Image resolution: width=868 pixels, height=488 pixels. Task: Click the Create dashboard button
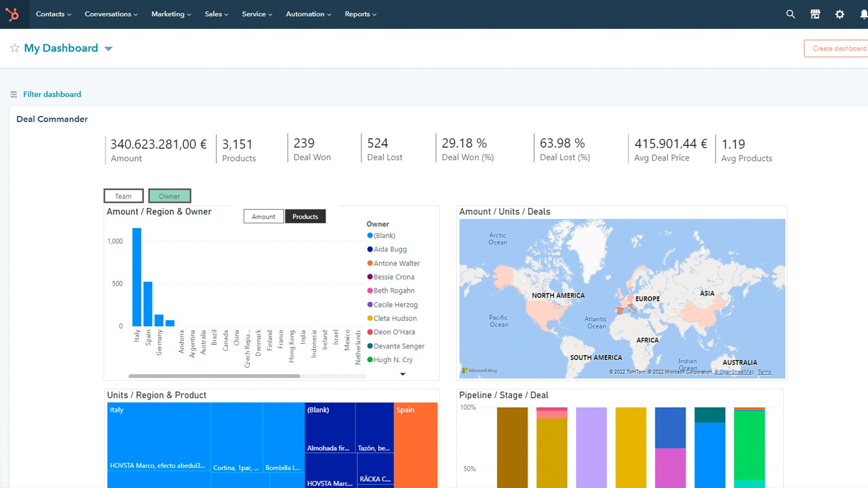tap(838, 48)
